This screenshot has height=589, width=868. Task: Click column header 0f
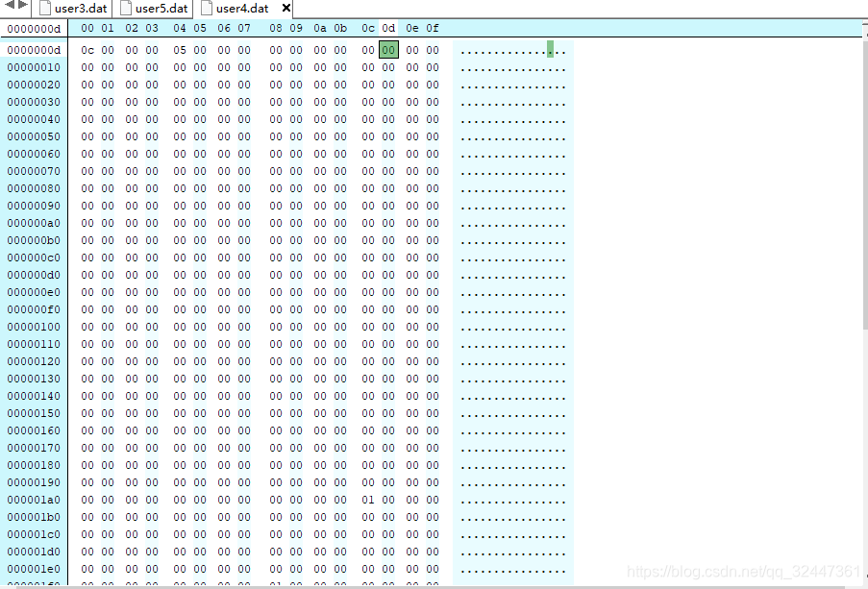(433, 28)
